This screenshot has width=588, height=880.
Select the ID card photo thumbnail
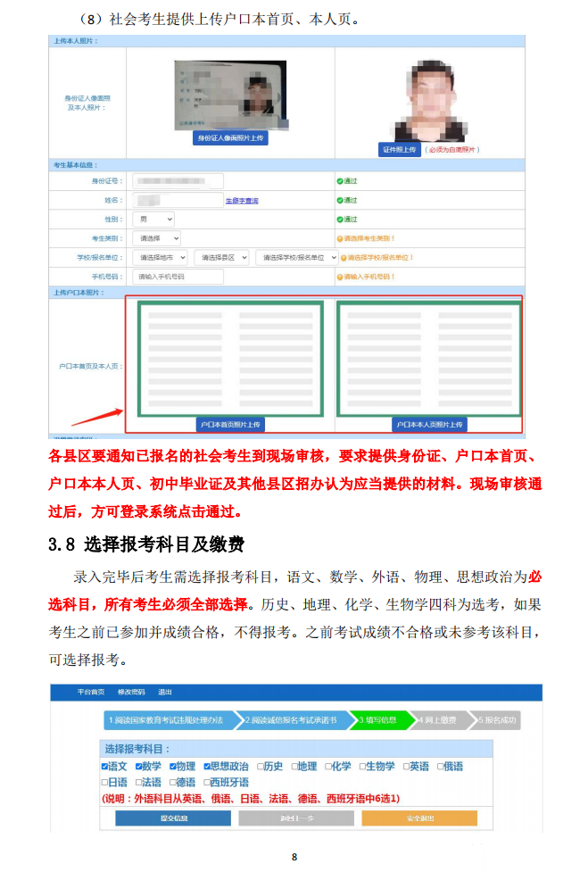coord(230,95)
